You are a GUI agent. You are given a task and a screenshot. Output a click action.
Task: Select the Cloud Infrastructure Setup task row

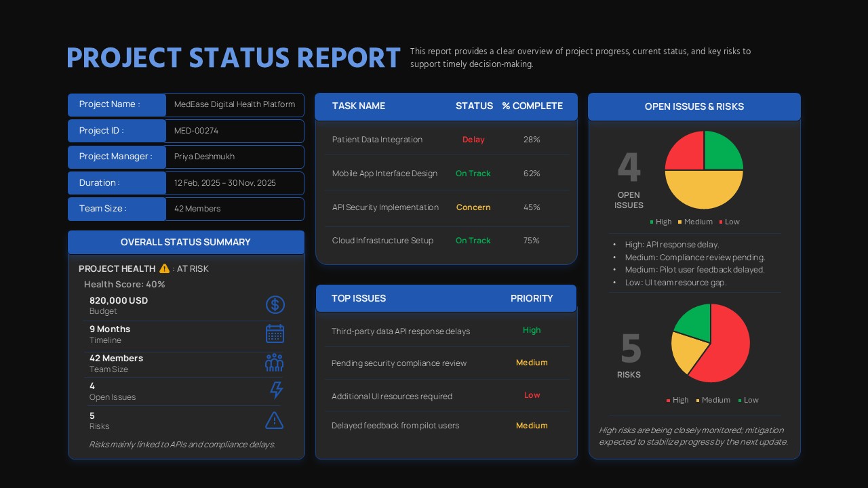(x=382, y=241)
